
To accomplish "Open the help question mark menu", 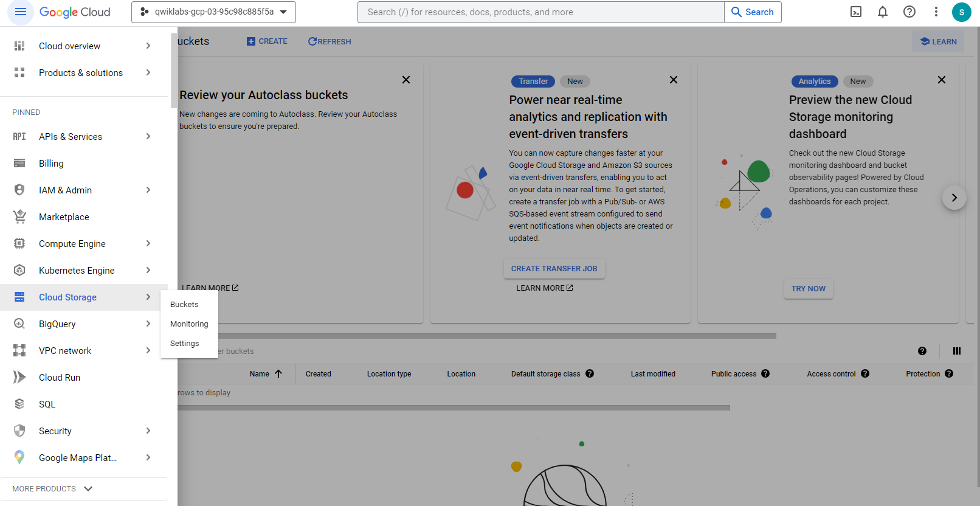I will [909, 12].
